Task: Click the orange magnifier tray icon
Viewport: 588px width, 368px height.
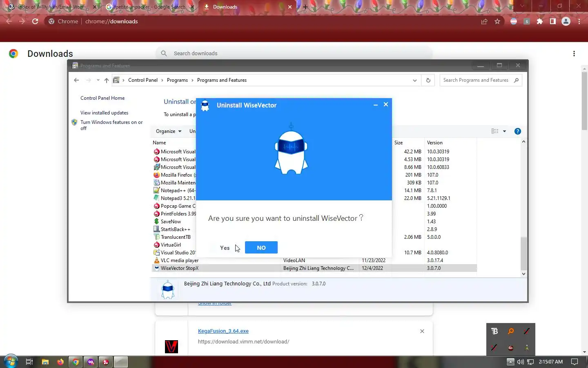Action: coord(511,331)
